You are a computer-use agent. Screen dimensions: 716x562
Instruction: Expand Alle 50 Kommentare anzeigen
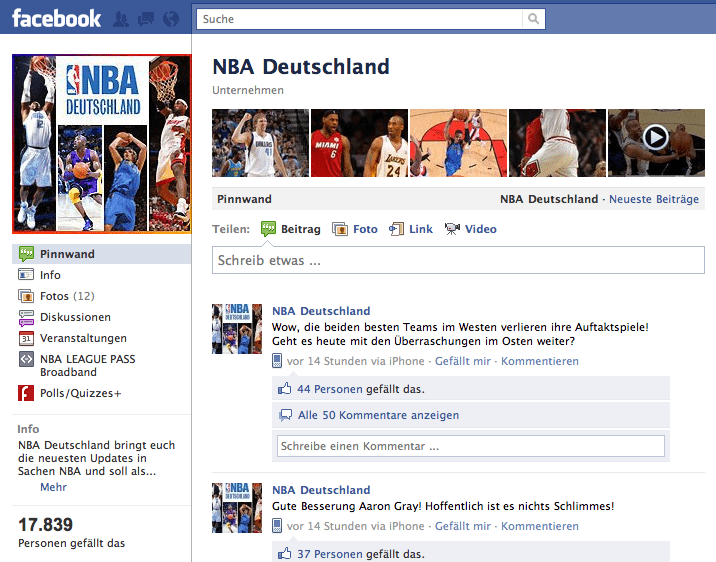coord(378,415)
